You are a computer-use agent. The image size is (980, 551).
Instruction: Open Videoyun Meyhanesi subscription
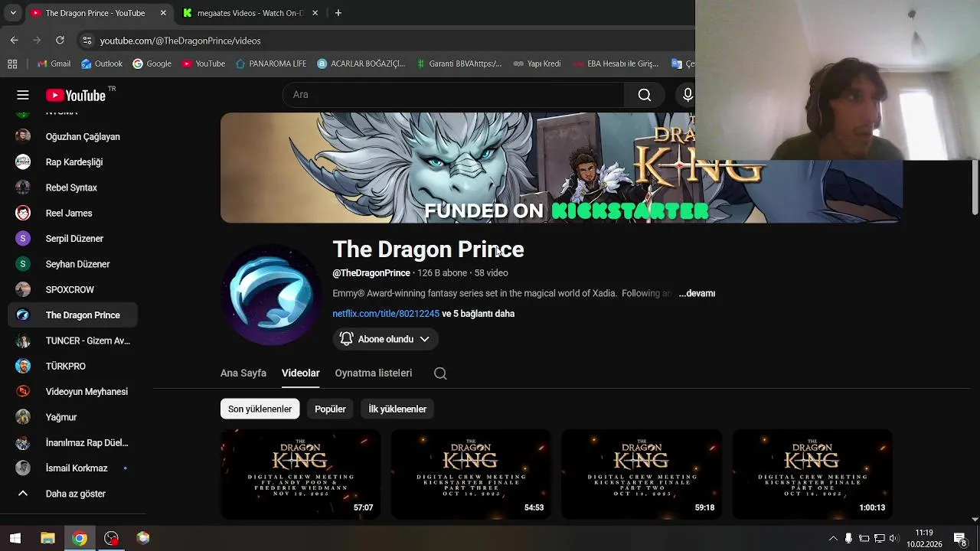point(73,392)
